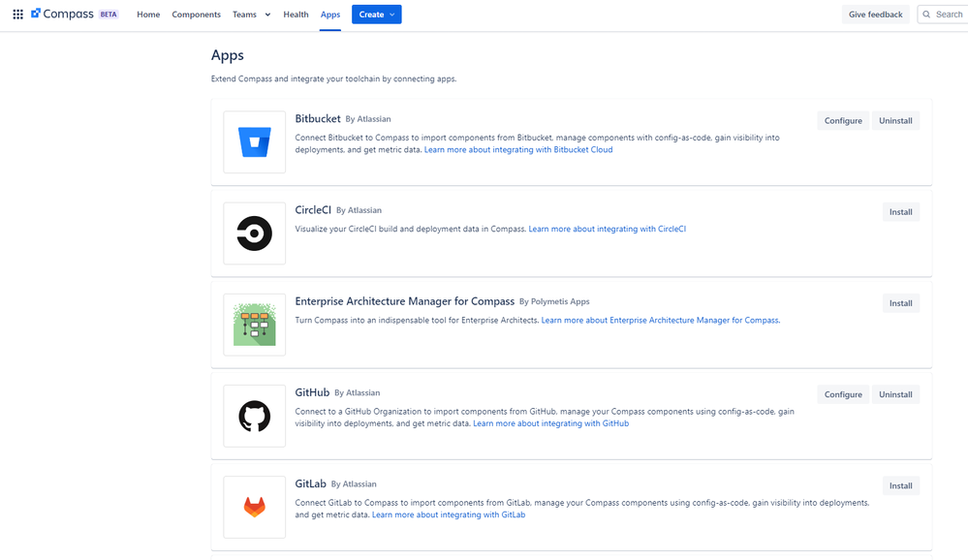Click the GitHub octocat logo
This screenshot has height=560, width=968.
(254, 415)
